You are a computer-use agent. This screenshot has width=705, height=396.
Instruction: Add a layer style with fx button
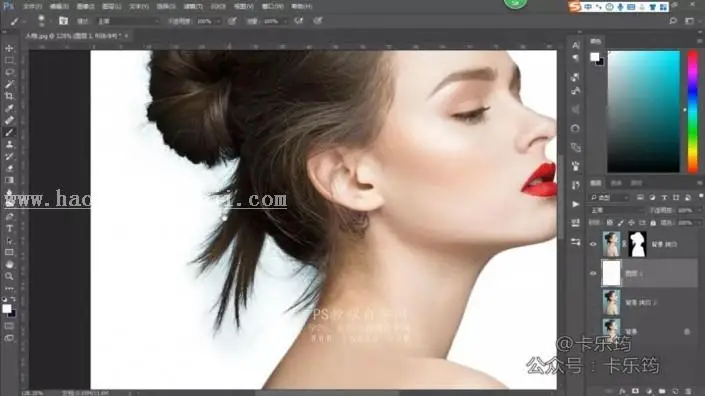click(x=623, y=391)
